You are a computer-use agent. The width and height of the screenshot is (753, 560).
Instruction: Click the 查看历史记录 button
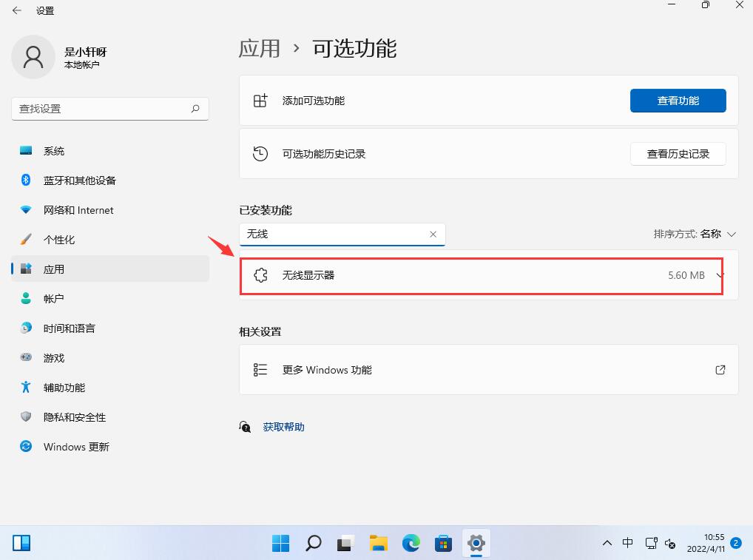[678, 153]
